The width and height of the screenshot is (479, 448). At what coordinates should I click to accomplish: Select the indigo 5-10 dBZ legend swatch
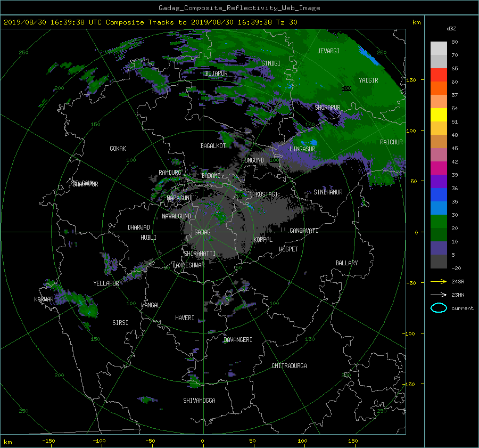click(x=439, y=248)
